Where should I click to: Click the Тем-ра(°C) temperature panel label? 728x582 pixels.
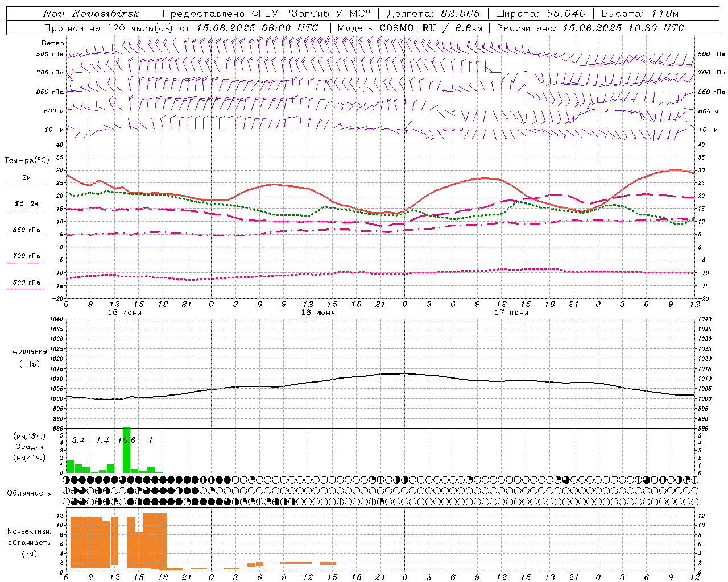tap(27, 161)
